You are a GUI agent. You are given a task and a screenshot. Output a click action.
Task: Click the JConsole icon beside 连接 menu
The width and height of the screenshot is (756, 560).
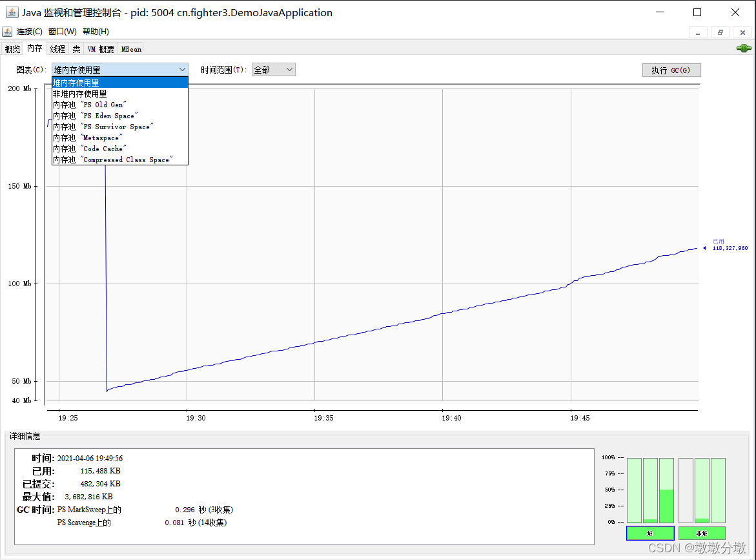tap(7, 32)
